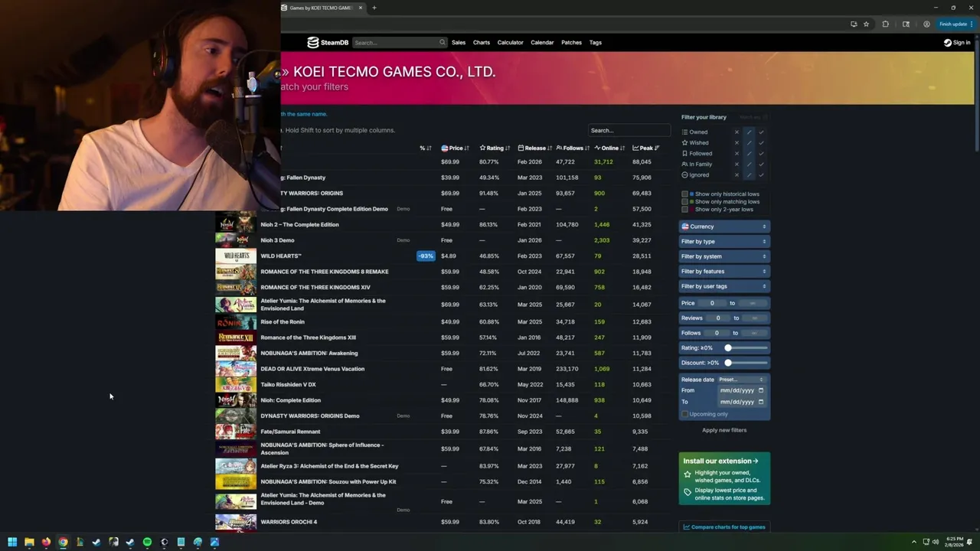The image size is (980, 551).
Task: Switch to Chrome in the taskbar
Action: (x=63, y=542)
